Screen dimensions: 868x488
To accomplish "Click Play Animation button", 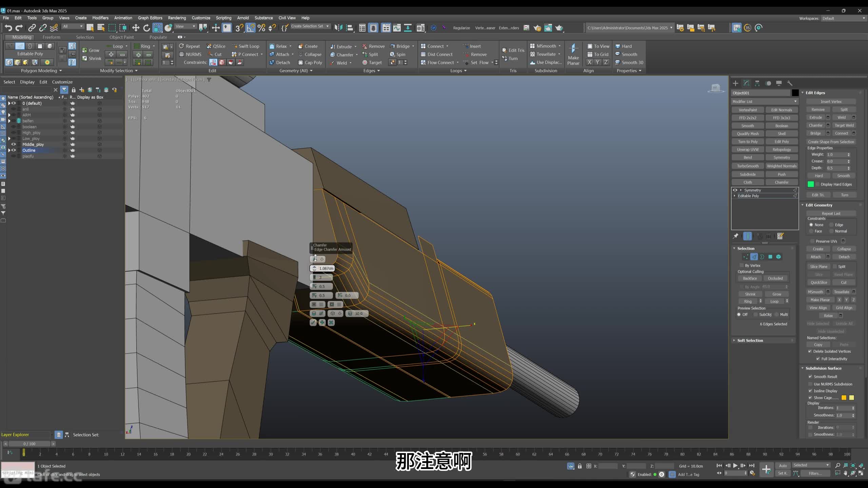I will click(735, 466).
